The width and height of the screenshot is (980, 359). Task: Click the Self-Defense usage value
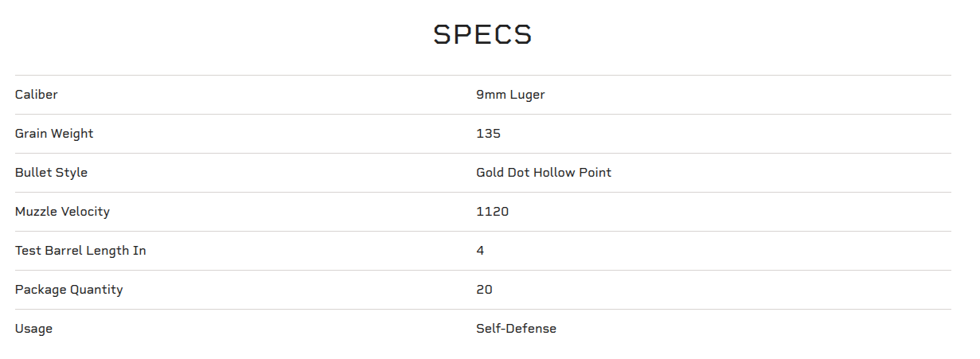517,329
